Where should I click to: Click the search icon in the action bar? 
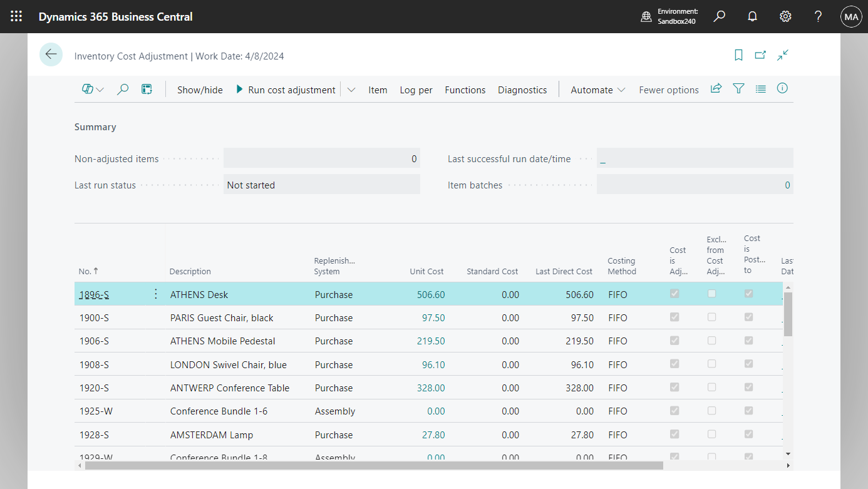click(x=123, y=89)
